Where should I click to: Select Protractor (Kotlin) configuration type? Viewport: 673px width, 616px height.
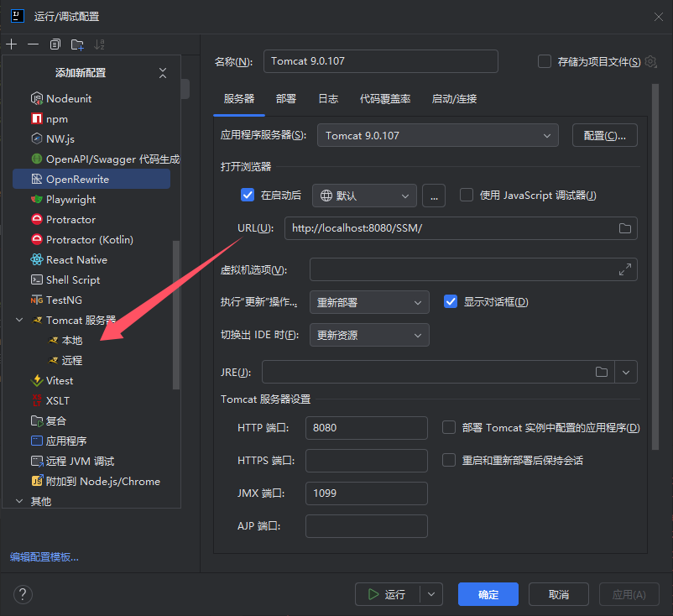[91, 239]
